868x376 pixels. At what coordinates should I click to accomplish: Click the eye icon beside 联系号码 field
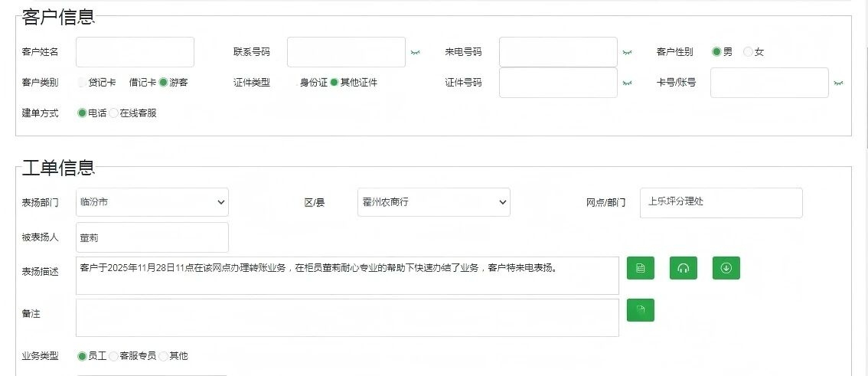pos(416,53)
